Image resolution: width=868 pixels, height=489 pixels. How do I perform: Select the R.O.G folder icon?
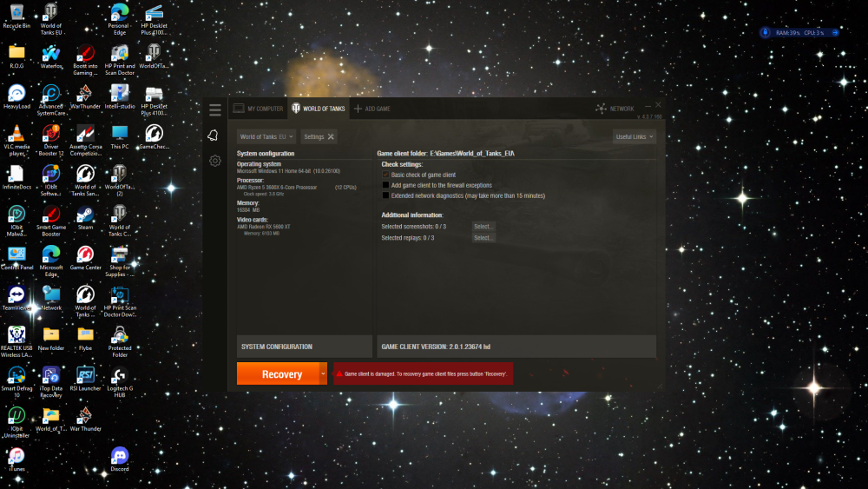point(16,56)
